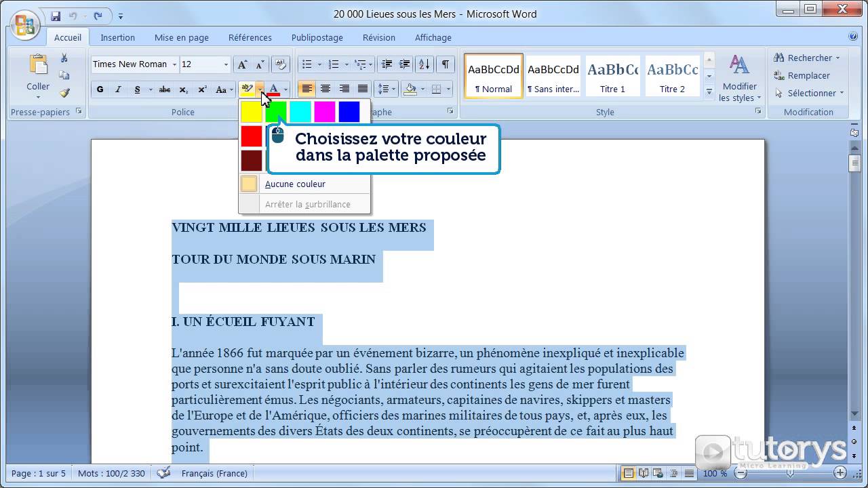Toggle italic formatting

118,89
